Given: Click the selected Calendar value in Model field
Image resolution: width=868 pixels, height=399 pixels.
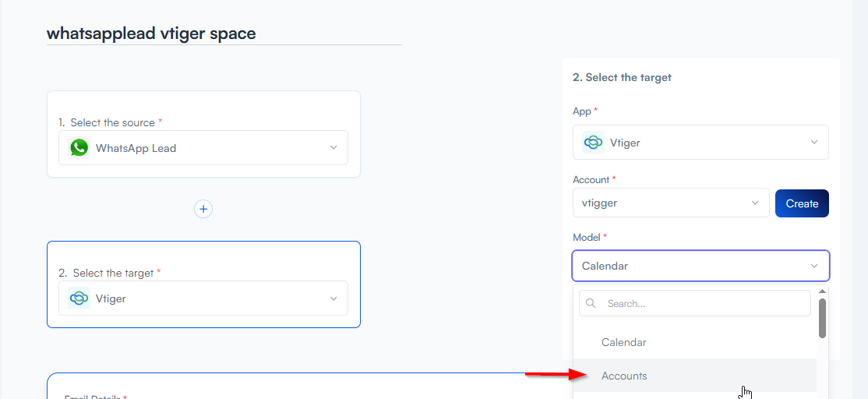Looking at the screenshot, I should click(x=605, y=266).
